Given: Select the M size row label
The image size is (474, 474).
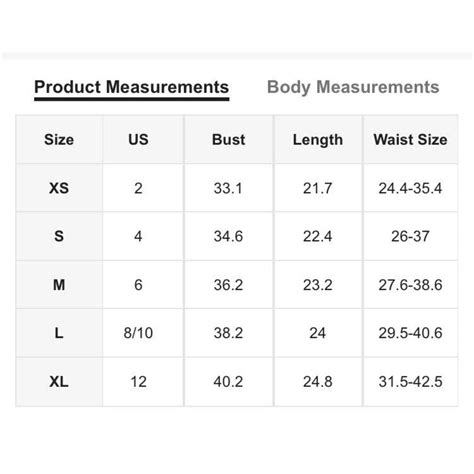Looking at the screenshot, I should click(x=59, y=285).
